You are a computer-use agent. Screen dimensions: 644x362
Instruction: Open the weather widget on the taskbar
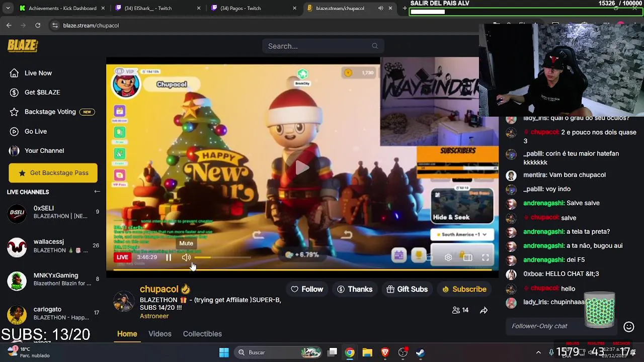[29, 352]
